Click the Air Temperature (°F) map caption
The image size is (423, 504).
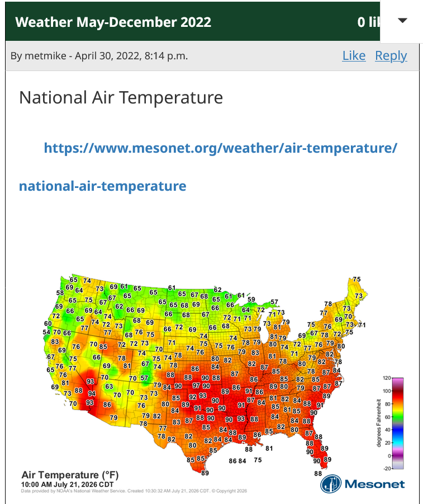coord(70,475)
